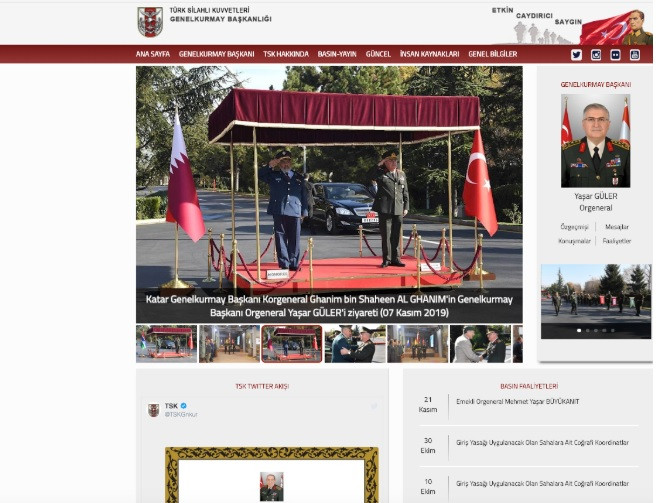Select fourth thumbnail of officers shaking hands

pyautogui.click(x=355, y=344)
